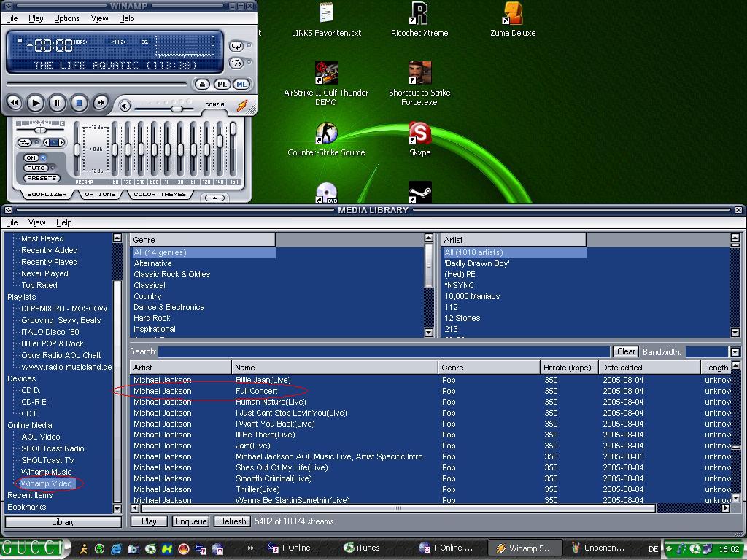Skip to the next track

pyautogui.click(x=101, y=104)
